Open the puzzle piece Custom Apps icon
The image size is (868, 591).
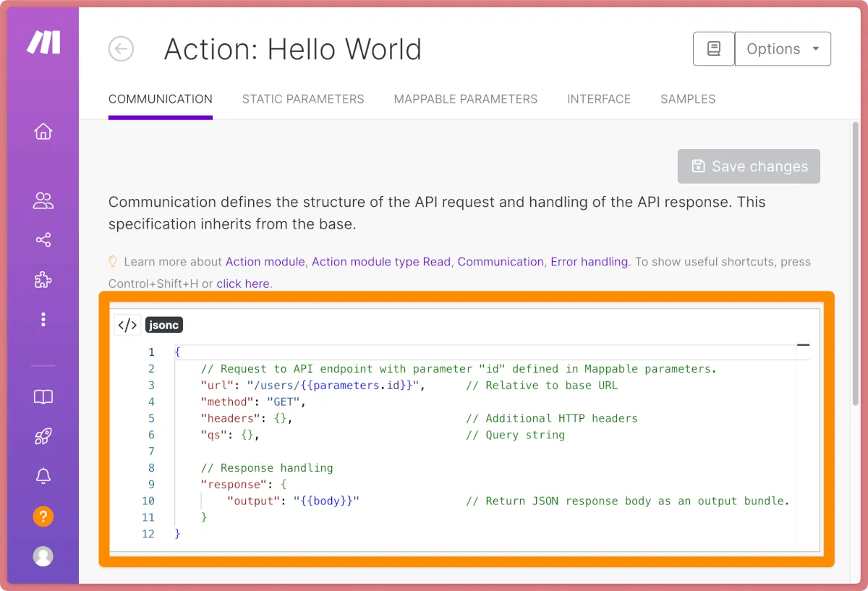click(x=43, y=280)
